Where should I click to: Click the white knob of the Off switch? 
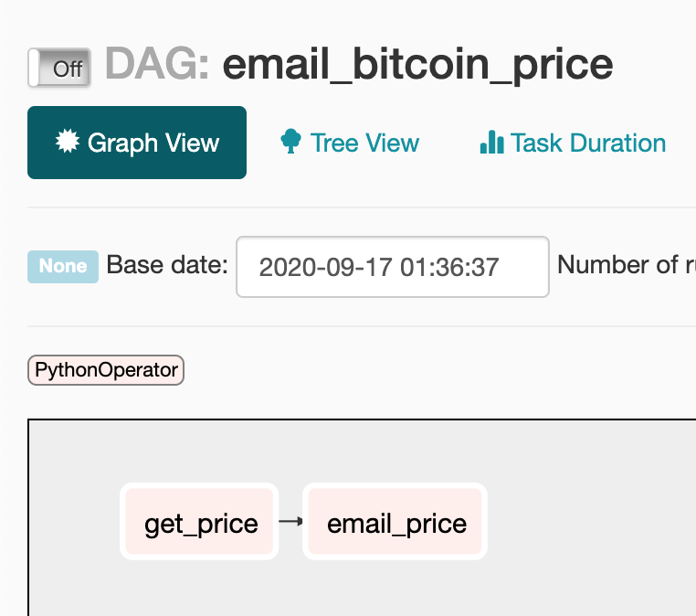pyautogui.click(x=34, y=68)
